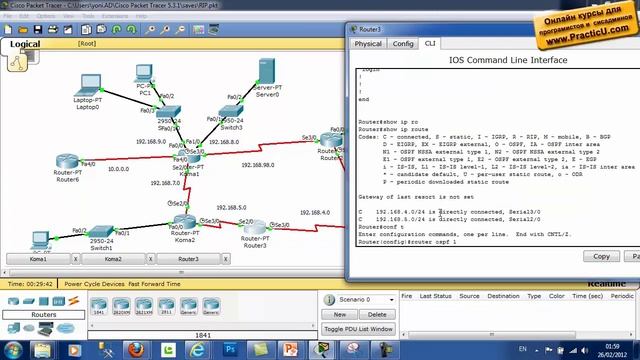This screenshot has width=640, height=360.
Task: Click the [Root] label in Logical bar
Action: pyautogui.click(x=87, y=44)
